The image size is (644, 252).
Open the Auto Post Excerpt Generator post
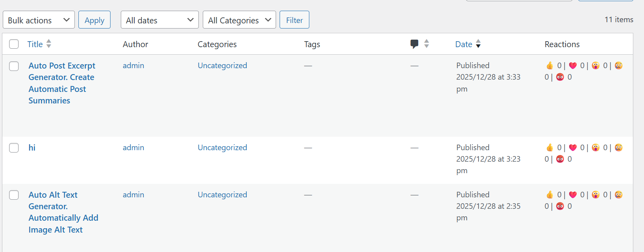[62, 66]
